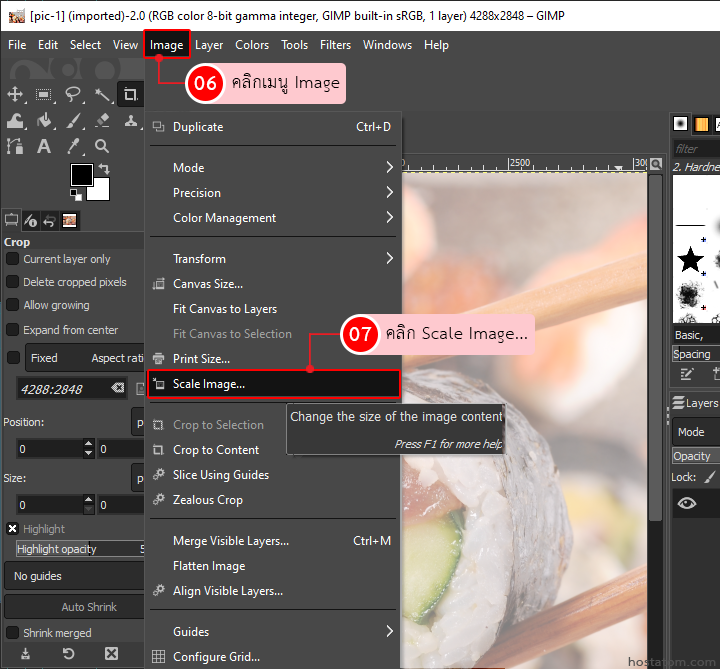Expand the Transform submenu
The image size is (720, 669).
click(x=273, y=259)
